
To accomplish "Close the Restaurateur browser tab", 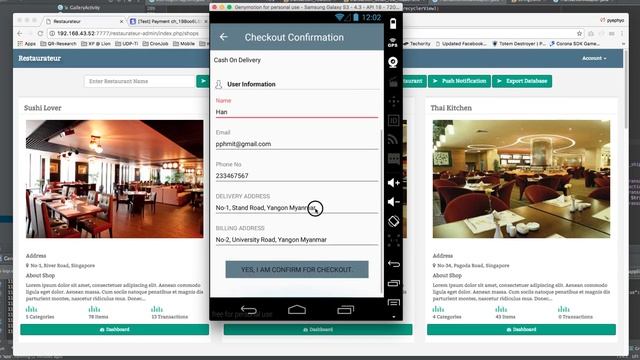I will [x=121, y=21].
